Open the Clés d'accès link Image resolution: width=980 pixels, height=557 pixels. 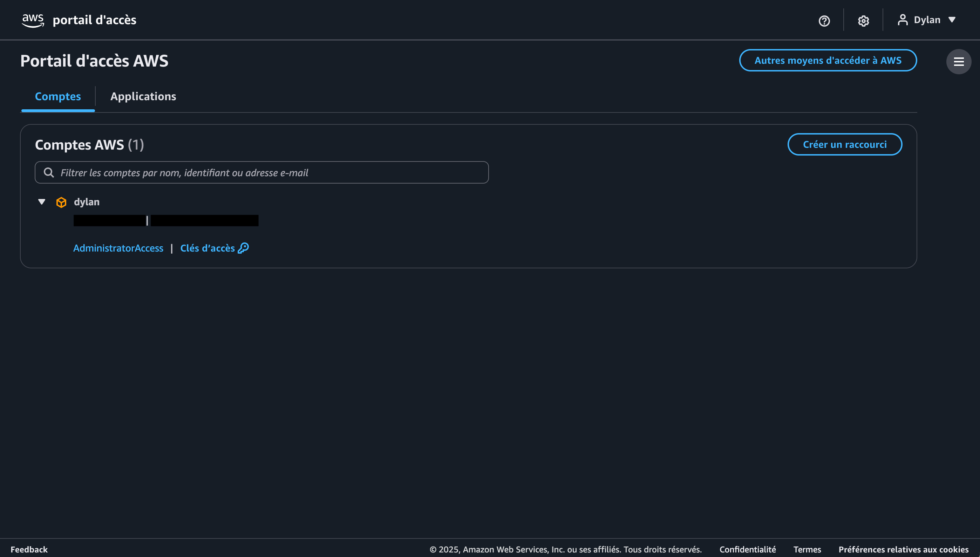click(x=214, y=248)
